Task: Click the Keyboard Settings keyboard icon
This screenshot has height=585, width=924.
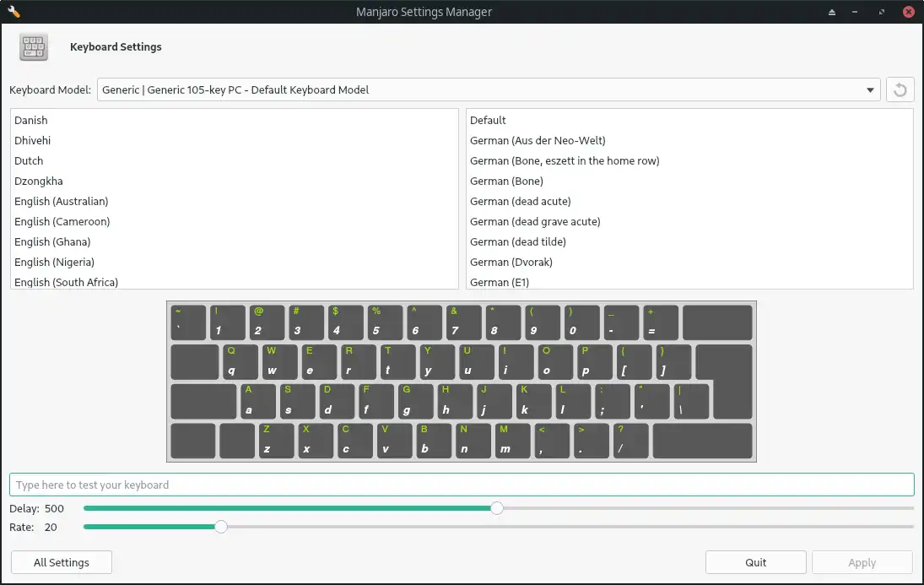Action: click(34, 47)
